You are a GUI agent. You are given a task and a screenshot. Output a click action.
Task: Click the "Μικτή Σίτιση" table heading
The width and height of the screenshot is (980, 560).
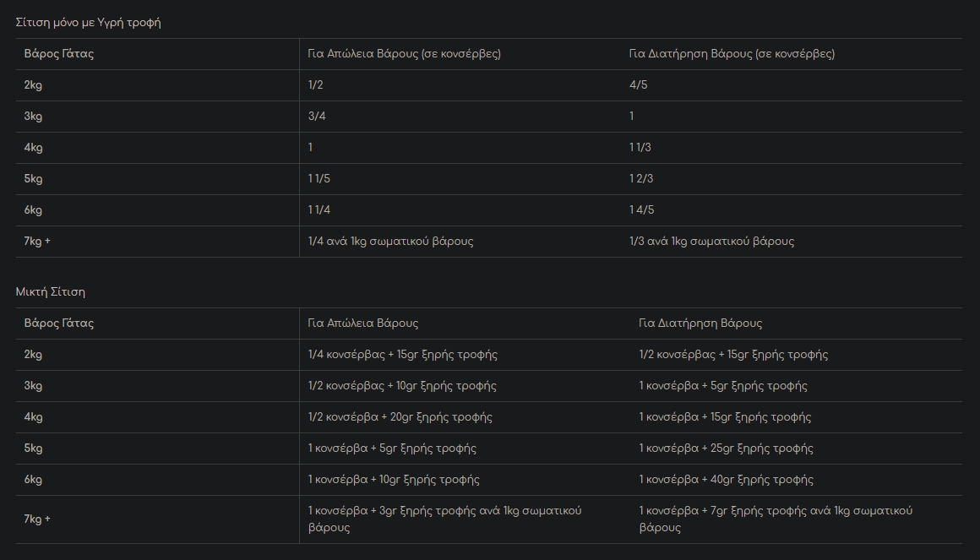click(x=51, y=292)
